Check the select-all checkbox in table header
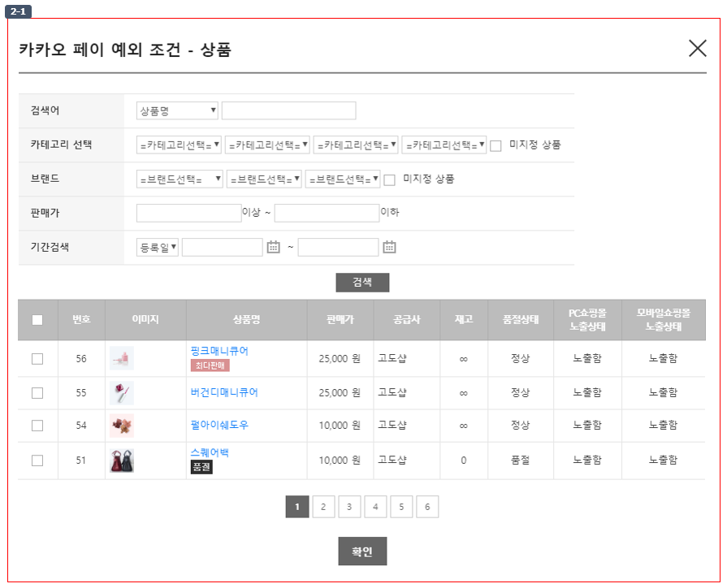Image resolution: width=727 pixels, height=588 pixels. (37, 320)
